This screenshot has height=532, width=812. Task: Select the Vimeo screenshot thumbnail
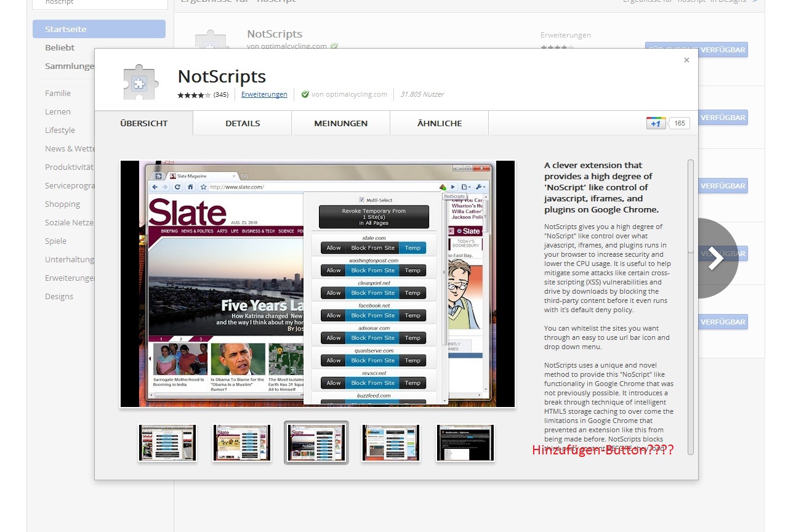coord(391,443)
